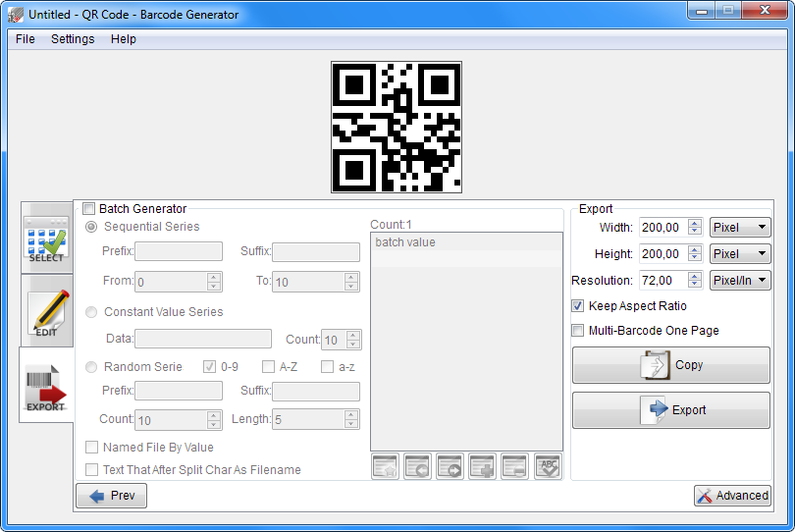The width and height of the screenshot is (795, 532).
Task: Open the Advanced options button
Action: [x=732, y=496]
